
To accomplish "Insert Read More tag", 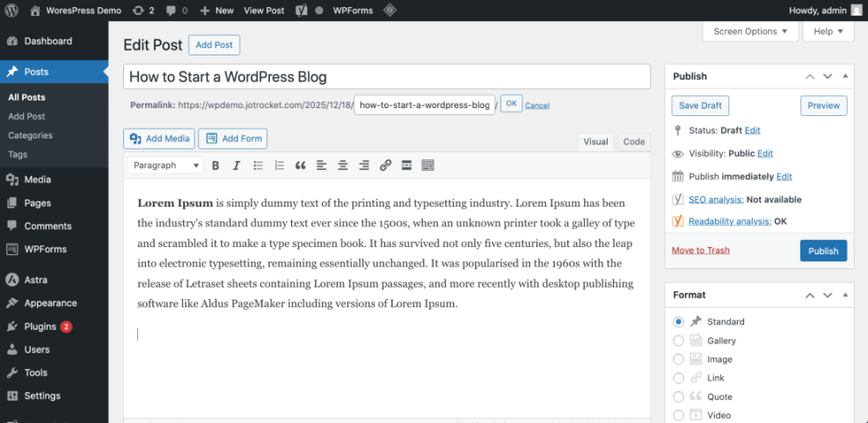I will click(x=406, y=165).
